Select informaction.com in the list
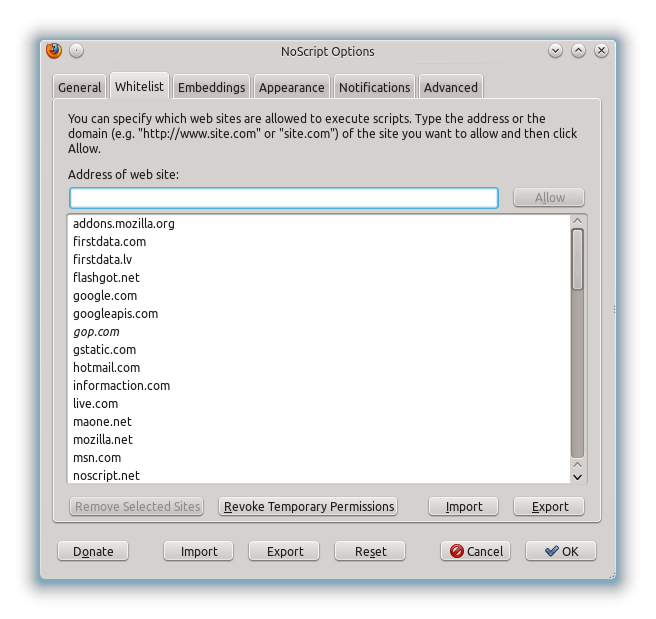The image size is (656, 619). point(319,386)
